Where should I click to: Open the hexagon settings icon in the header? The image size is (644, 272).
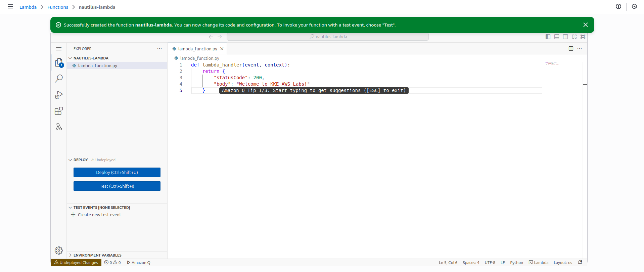(x=634, y=6)
